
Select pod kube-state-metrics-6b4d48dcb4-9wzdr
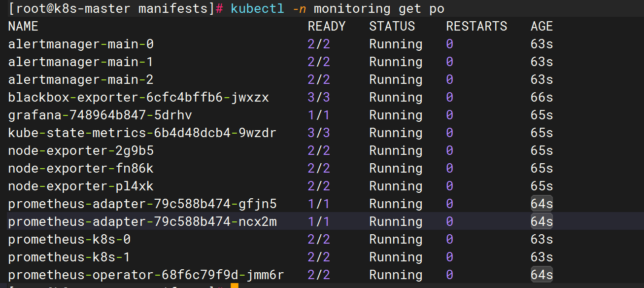[142, 133]
